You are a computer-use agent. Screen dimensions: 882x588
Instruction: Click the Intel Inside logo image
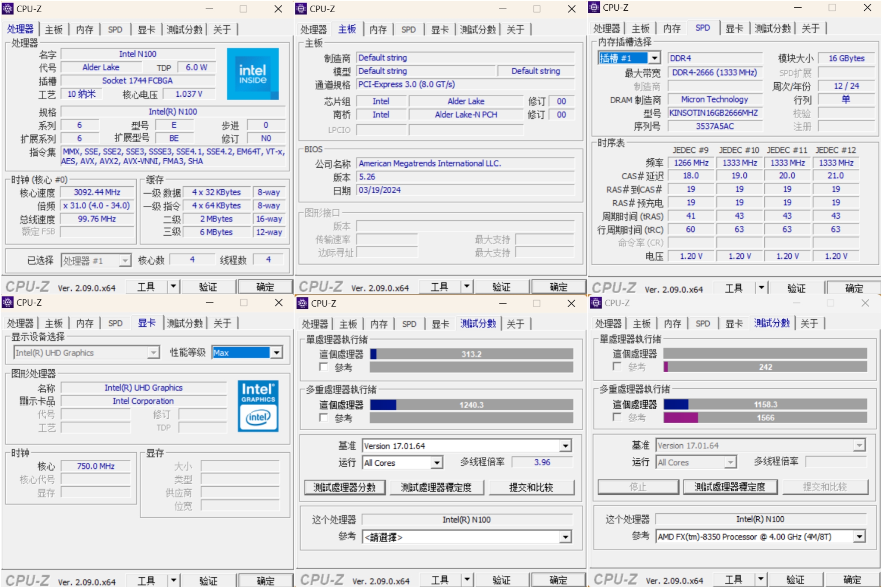point(253,74)
